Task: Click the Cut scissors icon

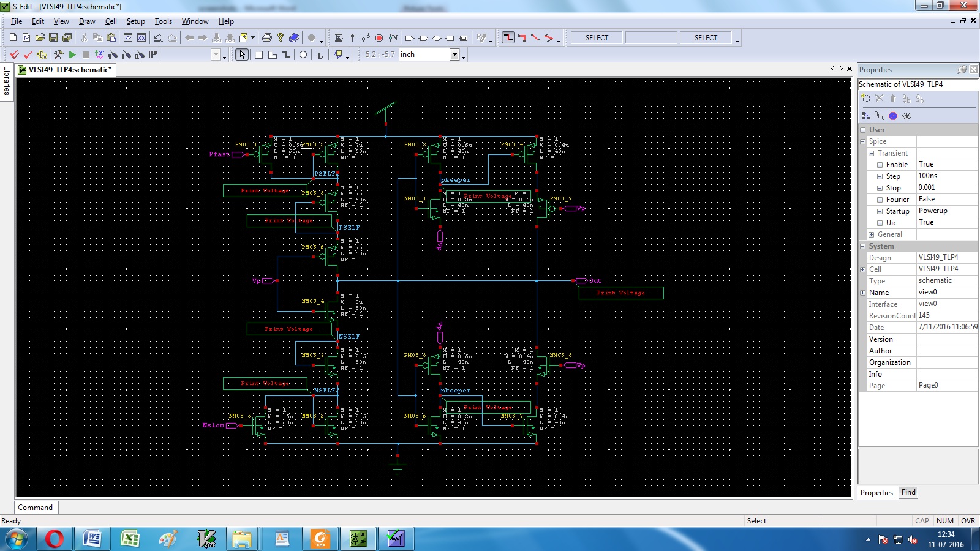Action: click(x=84, y=38)
